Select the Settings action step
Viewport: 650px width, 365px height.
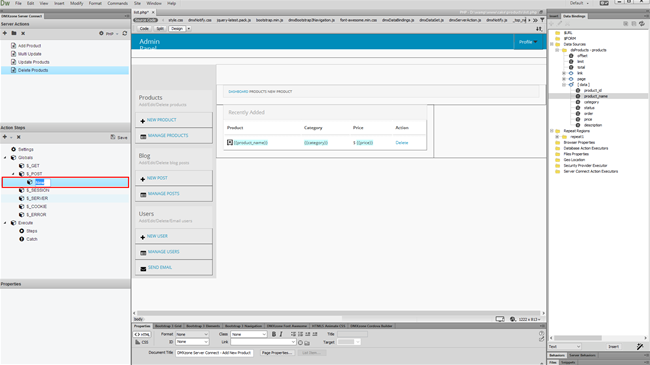point(26,149)
